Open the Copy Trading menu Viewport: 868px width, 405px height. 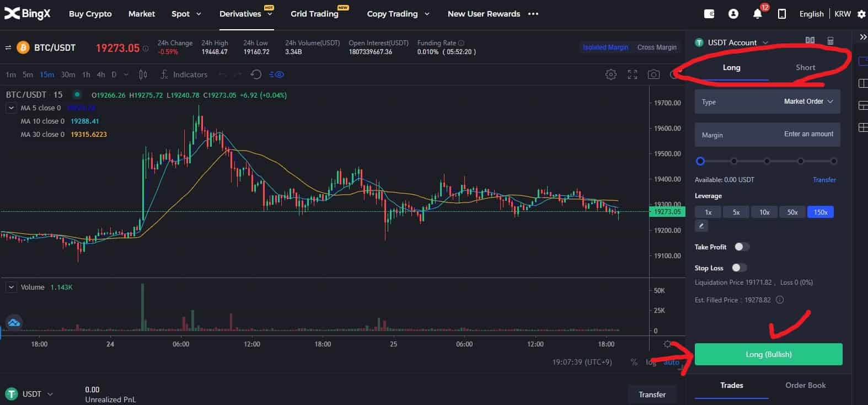point(398,14)
